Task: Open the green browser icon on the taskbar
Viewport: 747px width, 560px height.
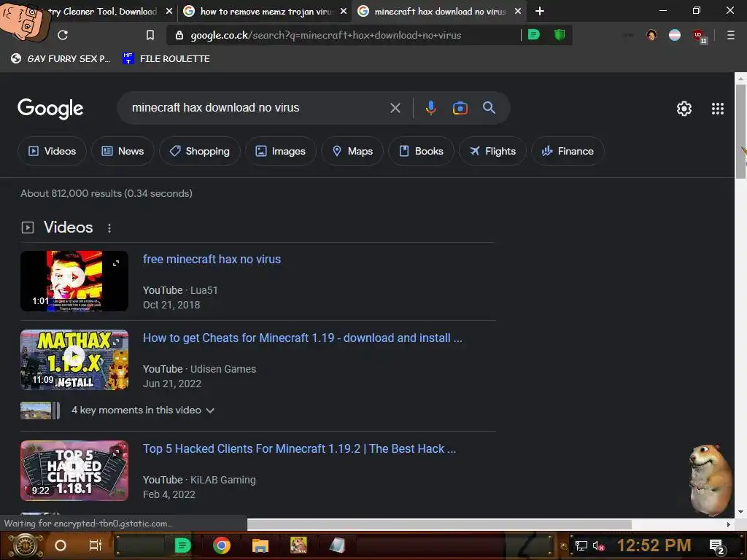Action: (182, 545)
